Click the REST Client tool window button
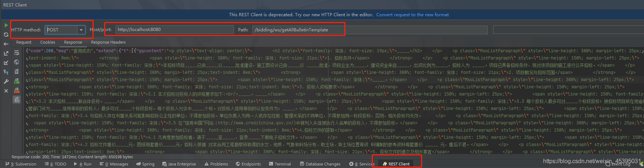Screen dimensions: 644x168 396,164
